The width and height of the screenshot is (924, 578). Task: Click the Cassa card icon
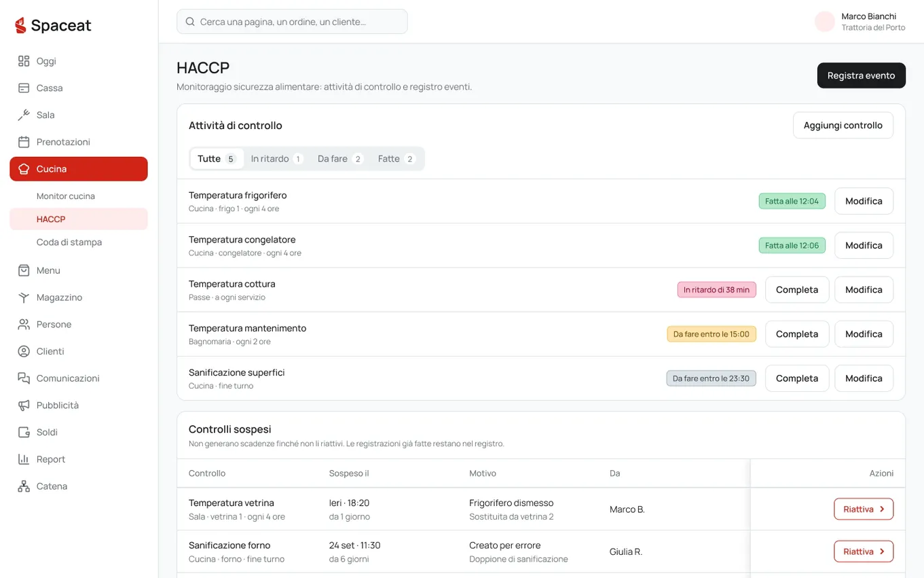click(24, 88)
